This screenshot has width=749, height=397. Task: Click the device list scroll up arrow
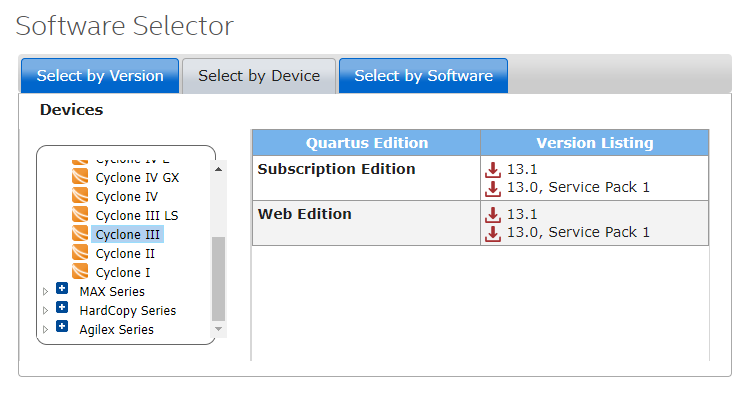218,169
